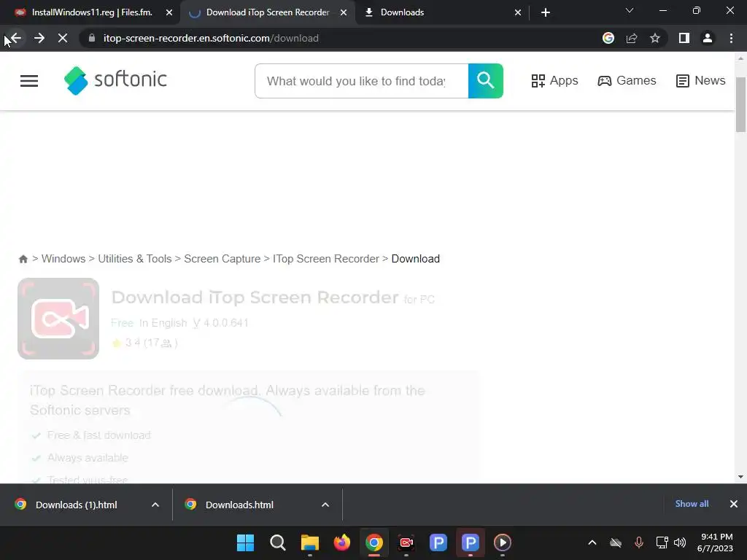Viewport: 747px width, 560px height.
Task: Click iTop Screen Recorder app thumbnail
Action: (58, 319)
